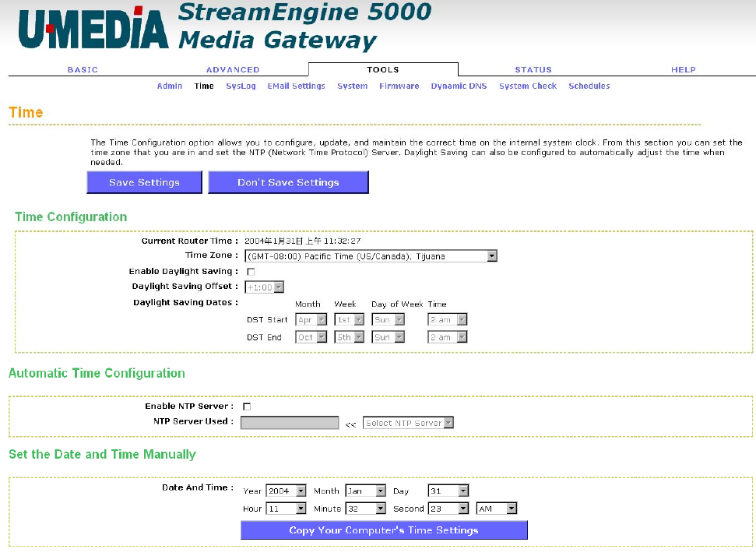The width and height of the screenshot is (756, 556).
Task: Open the Select NTP Server dropdown
Action: click(408, 423)
